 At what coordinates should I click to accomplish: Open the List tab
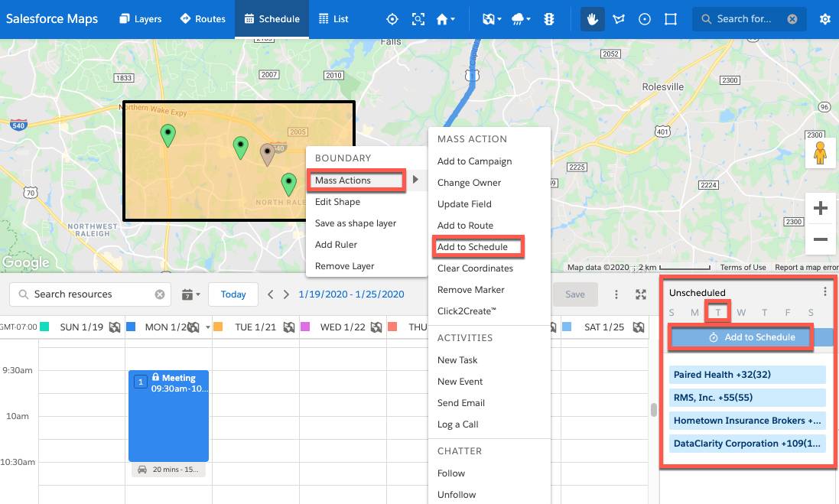tap(333, 18)
